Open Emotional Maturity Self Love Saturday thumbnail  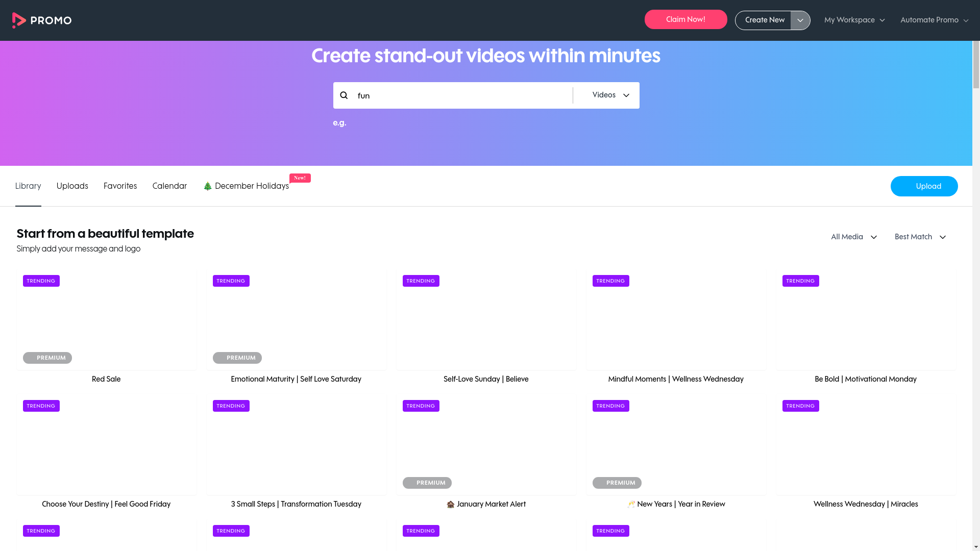coord(296,320)
